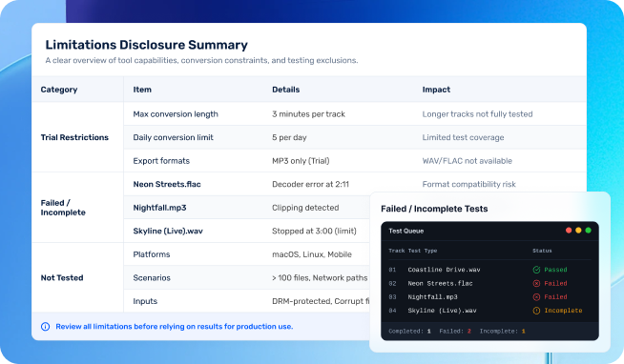Click the Failed / Incomplete Tests panel heading
Screen dimensions: 624x364
(434, 209)
